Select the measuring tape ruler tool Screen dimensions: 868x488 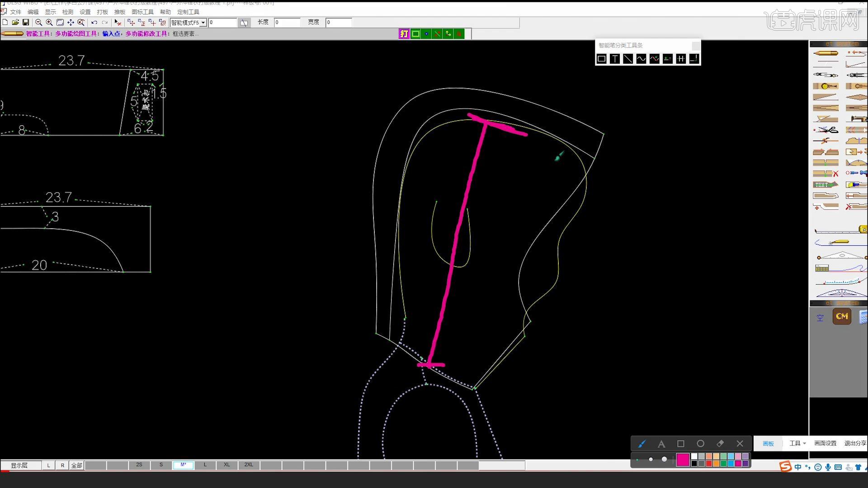click(841, 230)
